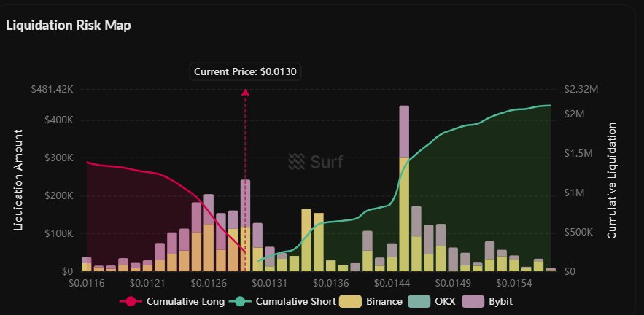644x315 pixels.
Task: Click the $1.5M right axis label
Action: [578, 157]
